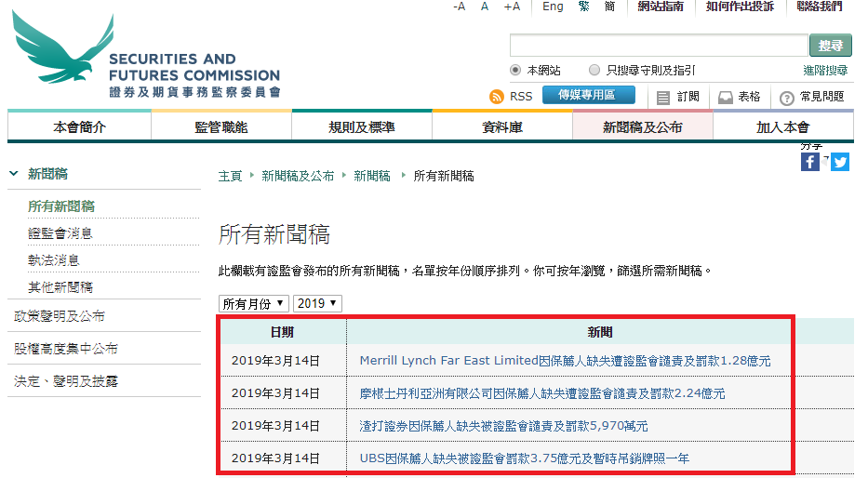
Task: Open the 規則及標準 menu
Action: (x=362, y=127)
